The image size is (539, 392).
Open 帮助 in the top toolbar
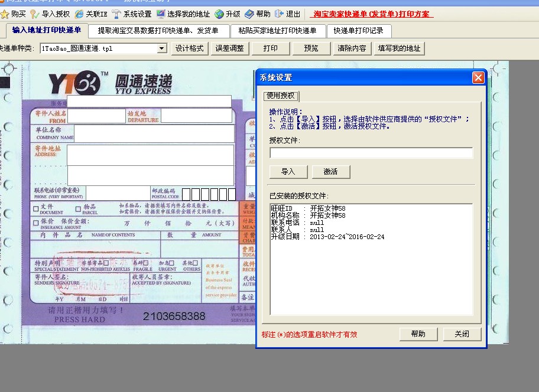point(263,14)
